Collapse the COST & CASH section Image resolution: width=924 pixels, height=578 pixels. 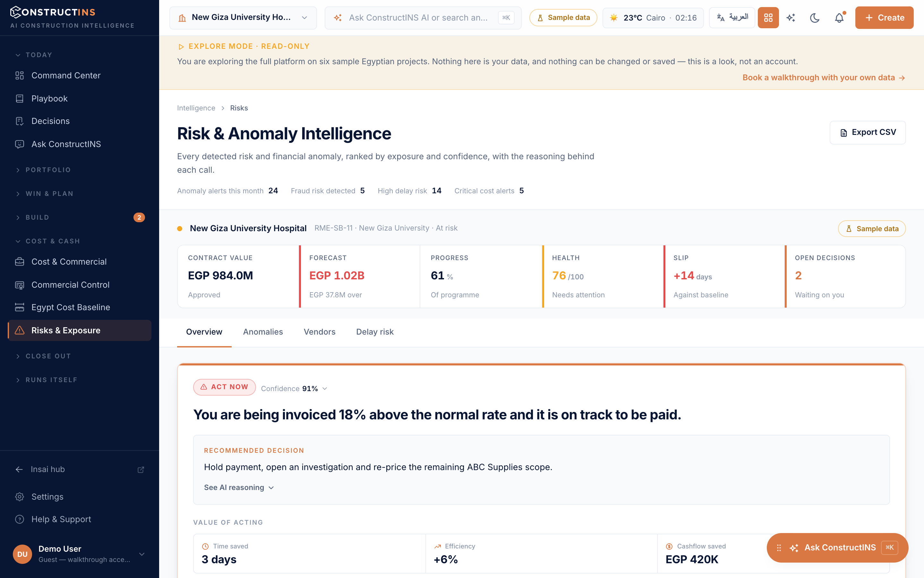80,241
